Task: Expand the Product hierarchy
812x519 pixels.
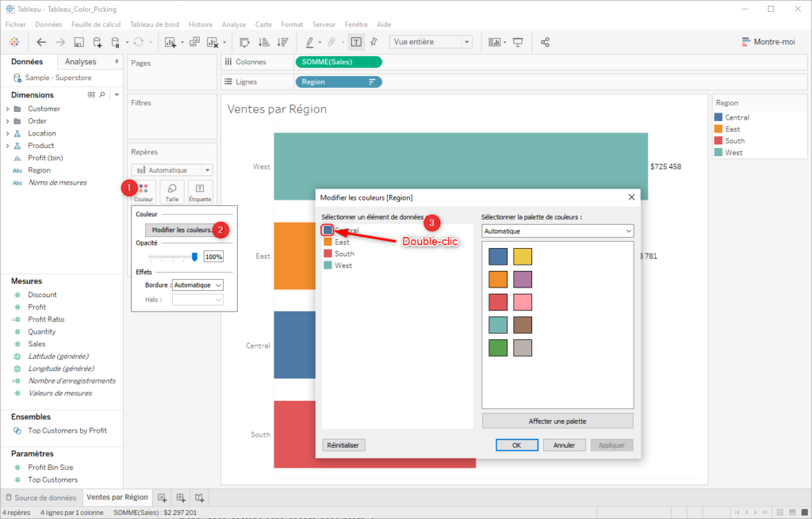Action: point(7,146)
